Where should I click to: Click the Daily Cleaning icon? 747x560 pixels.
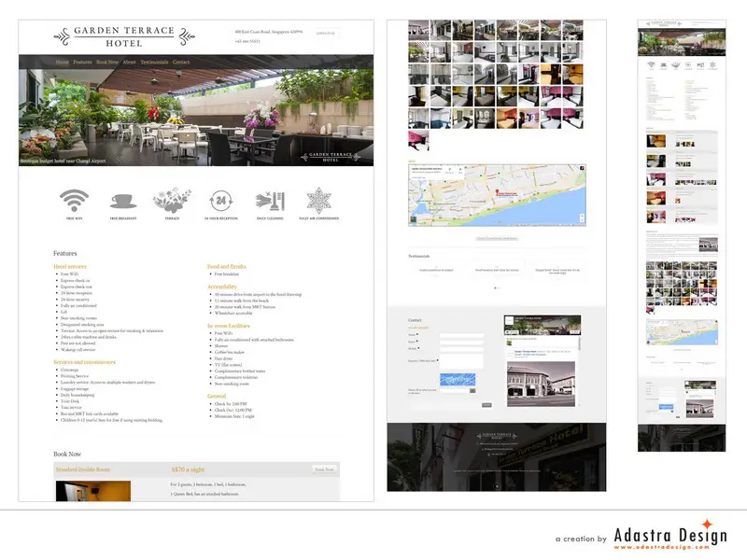click(270, 201)
